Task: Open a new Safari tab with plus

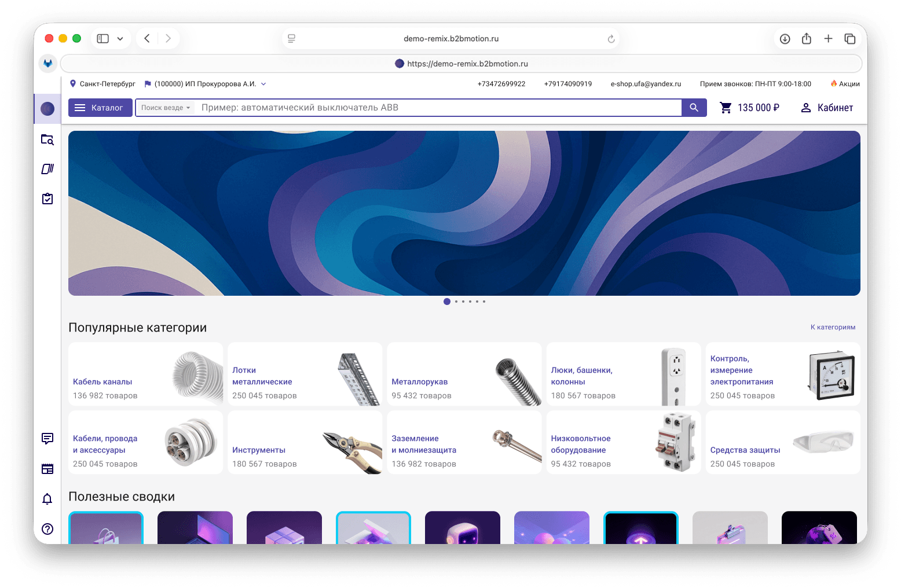Action: (x=828, y=39)
